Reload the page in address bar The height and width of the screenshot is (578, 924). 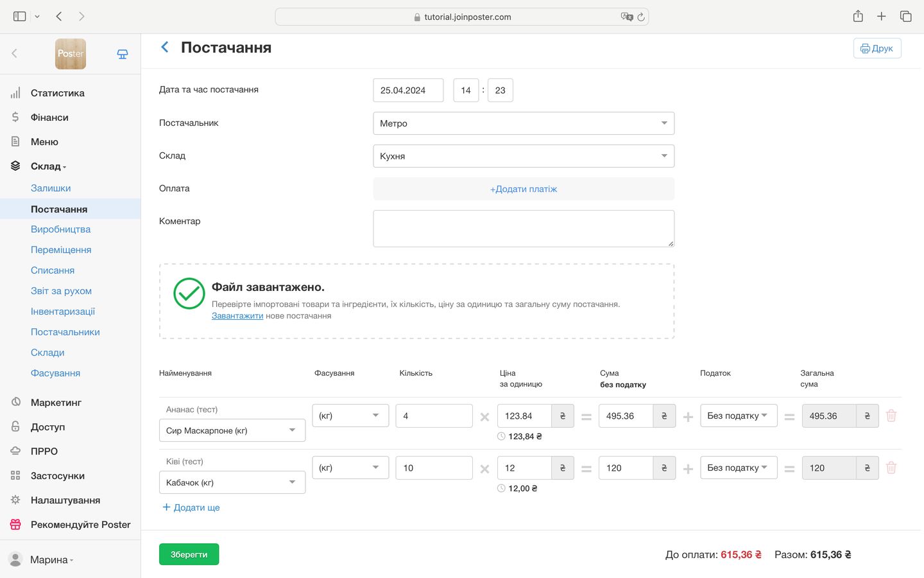pyautogui.click(x=640, y=17)
